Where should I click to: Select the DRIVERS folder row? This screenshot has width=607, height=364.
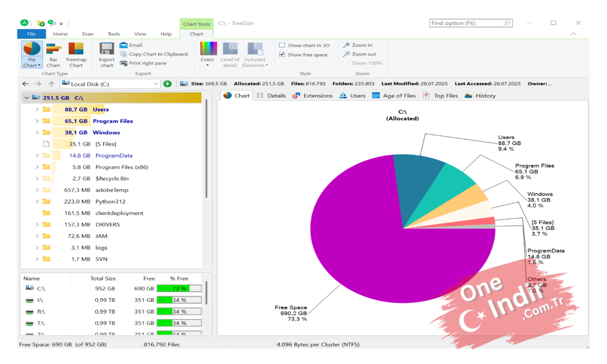pyautogui.click(x=111, y=224)
